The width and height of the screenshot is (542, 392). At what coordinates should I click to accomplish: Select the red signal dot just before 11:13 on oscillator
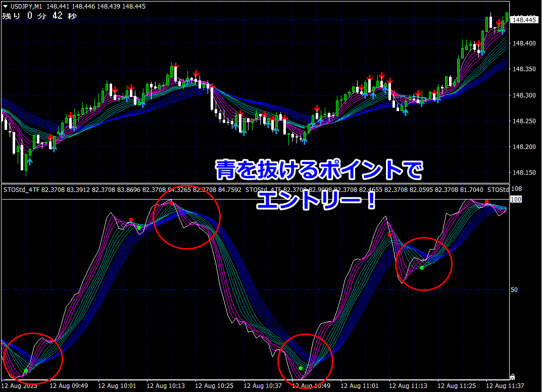point(389,235)
